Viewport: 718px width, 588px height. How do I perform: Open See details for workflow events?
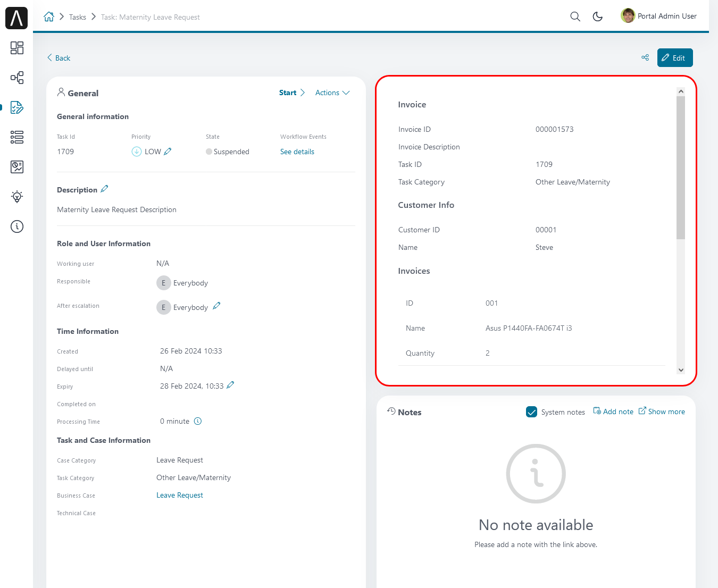coord(297,152)
